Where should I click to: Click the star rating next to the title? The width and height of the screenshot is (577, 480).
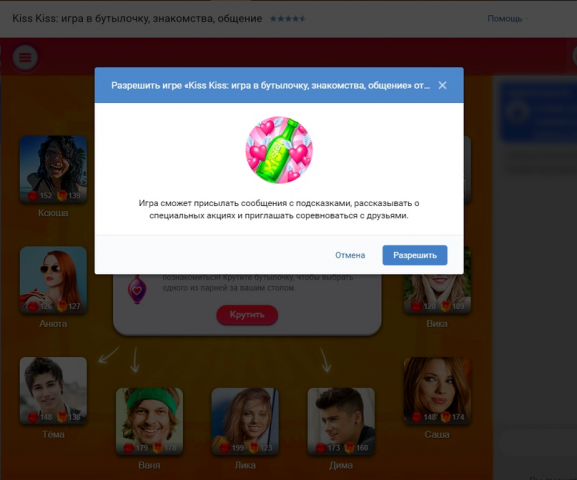pyautogui.click(x=287, y=18)
